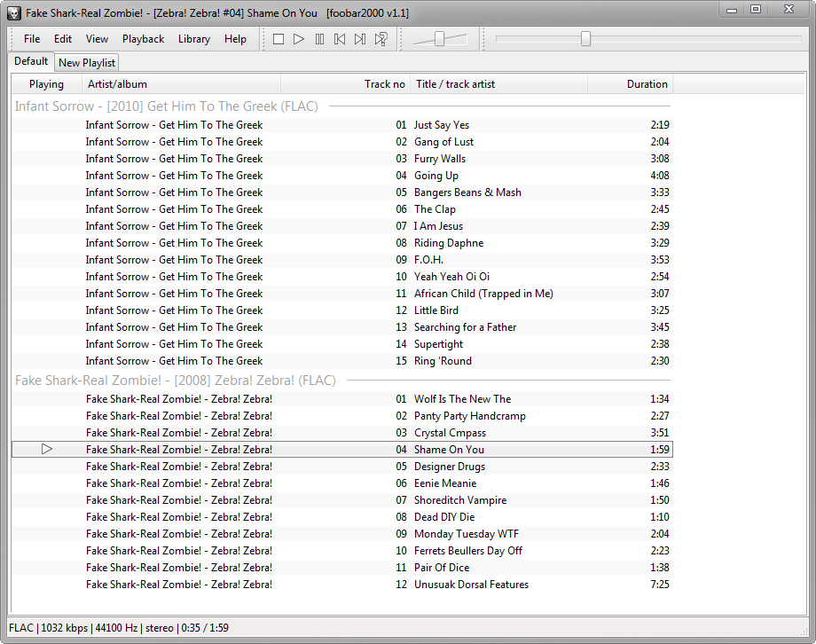Switch to the New Playlist tab
816x644 pixels.
click(x=87, y=63)
